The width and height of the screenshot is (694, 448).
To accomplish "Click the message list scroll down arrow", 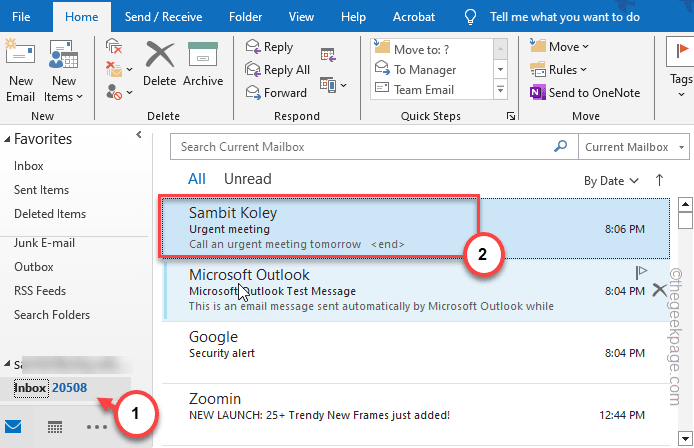I will (685, 439).
